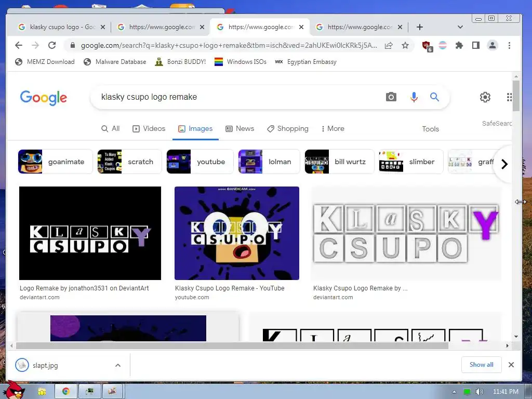Open the Chrome three-dot menu

click(509, 45)
